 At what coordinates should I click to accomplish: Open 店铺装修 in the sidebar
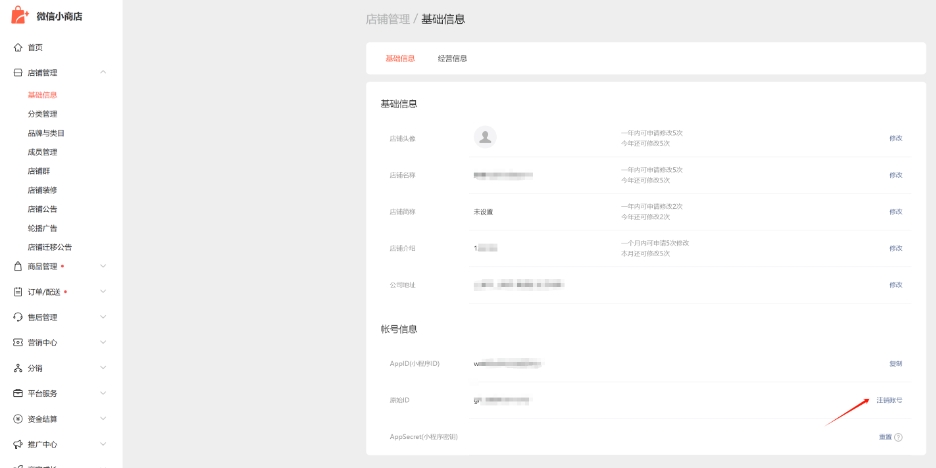tap(42, 190)
